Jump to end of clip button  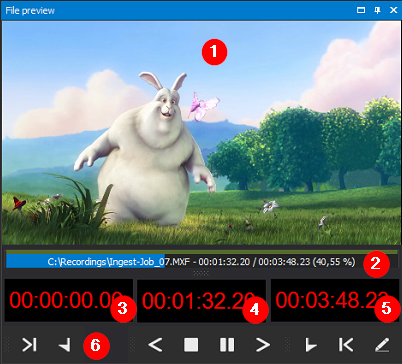[x=29, y=345]
